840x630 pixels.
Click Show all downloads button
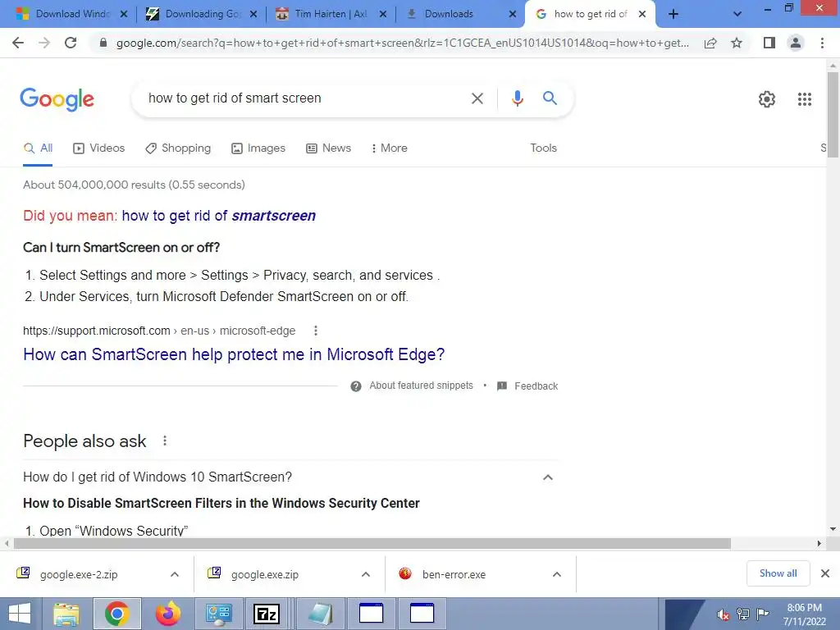[778, 573]
